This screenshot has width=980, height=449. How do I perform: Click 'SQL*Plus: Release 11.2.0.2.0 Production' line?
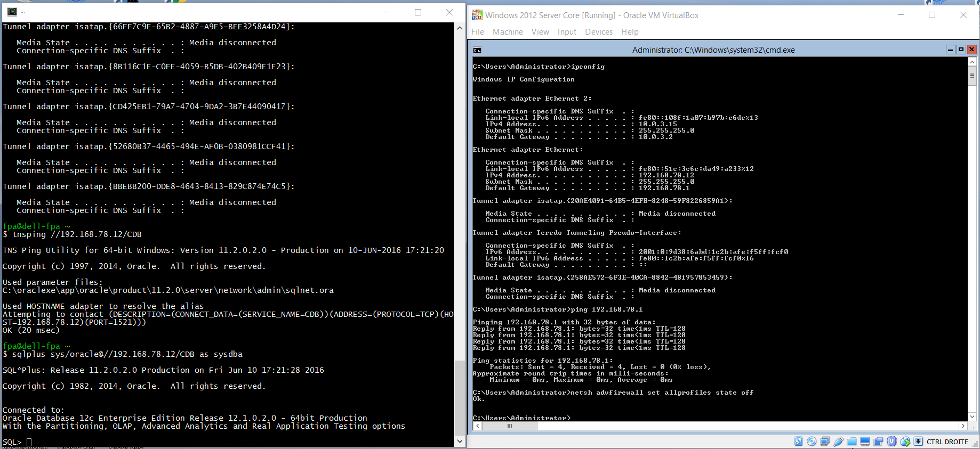[163, 370]
